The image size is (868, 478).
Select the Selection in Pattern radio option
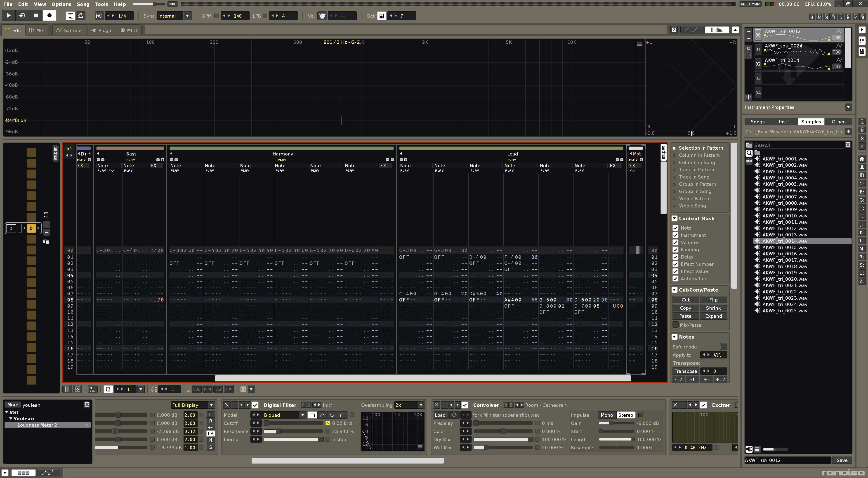pos(698,148)
